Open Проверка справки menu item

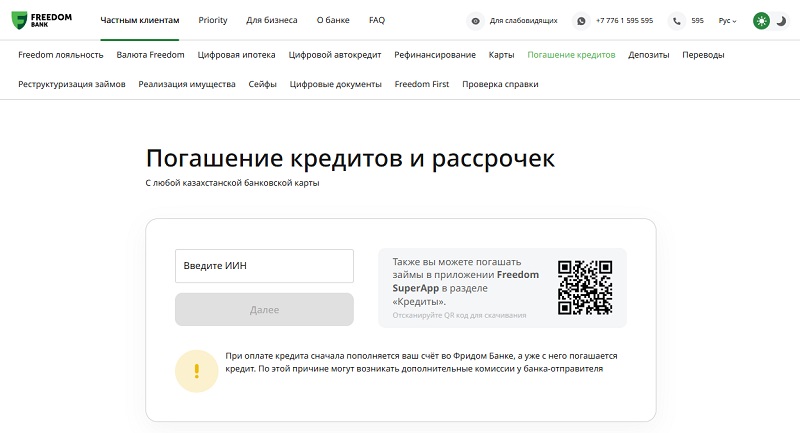[500, 84]
